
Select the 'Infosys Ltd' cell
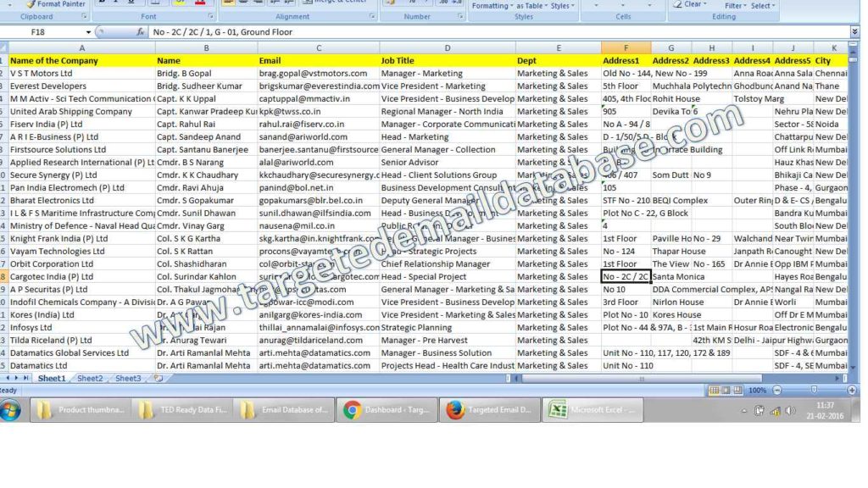pos(82,328)
